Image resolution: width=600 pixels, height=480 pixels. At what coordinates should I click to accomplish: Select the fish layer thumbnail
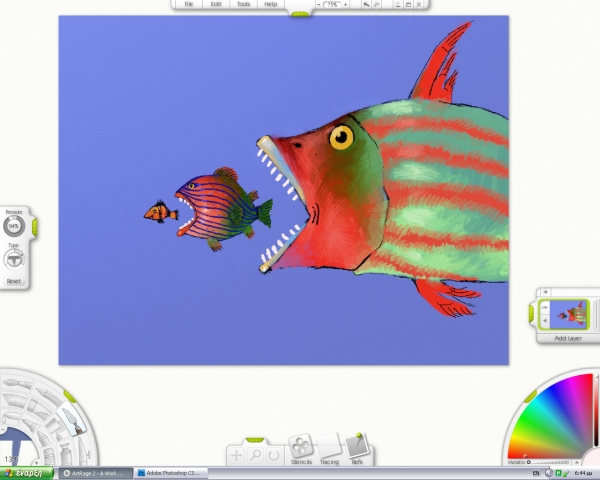[569, 315]
